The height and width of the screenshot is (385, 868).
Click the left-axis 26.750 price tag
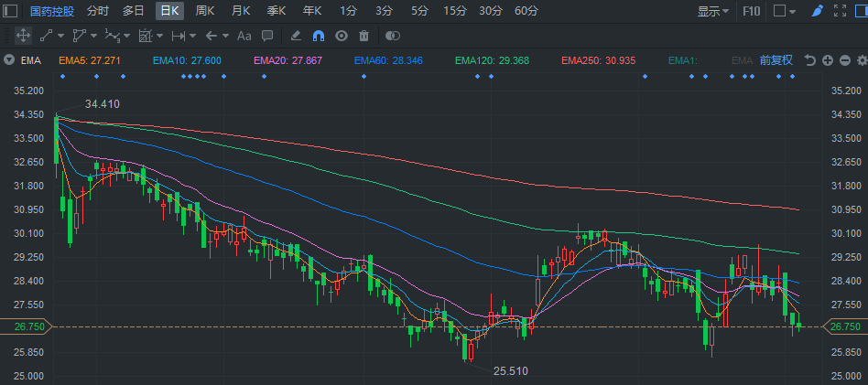coord(26,326)
